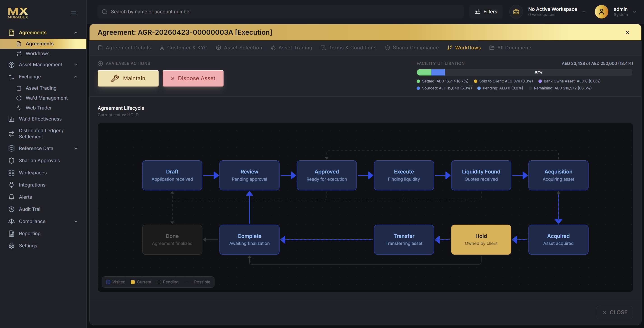644x328 pixels.
Task: Expand the Compliance section chevron
Action: [76, 221]
